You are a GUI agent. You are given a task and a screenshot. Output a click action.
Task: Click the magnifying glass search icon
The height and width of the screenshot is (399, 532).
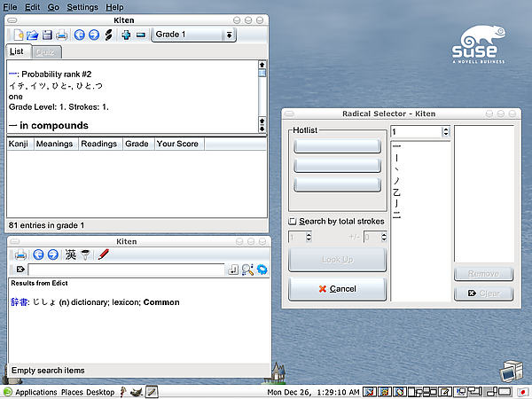coord(247,270)
